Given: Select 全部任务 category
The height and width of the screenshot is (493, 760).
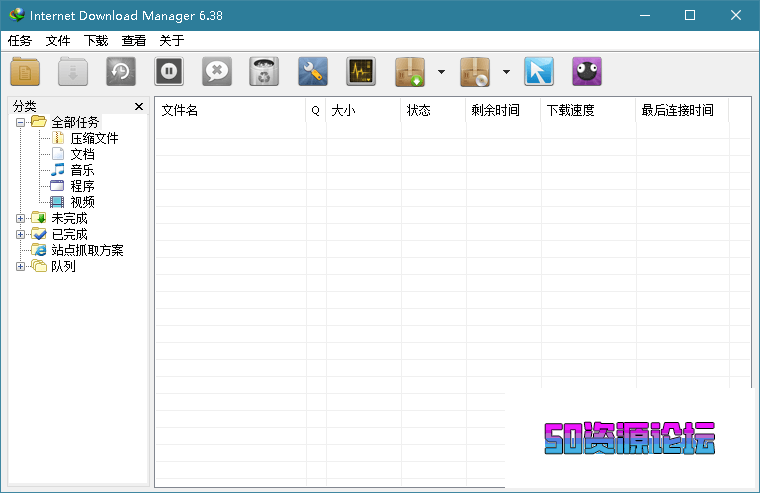Looking at the screenshot, I should tap(75, 122).
